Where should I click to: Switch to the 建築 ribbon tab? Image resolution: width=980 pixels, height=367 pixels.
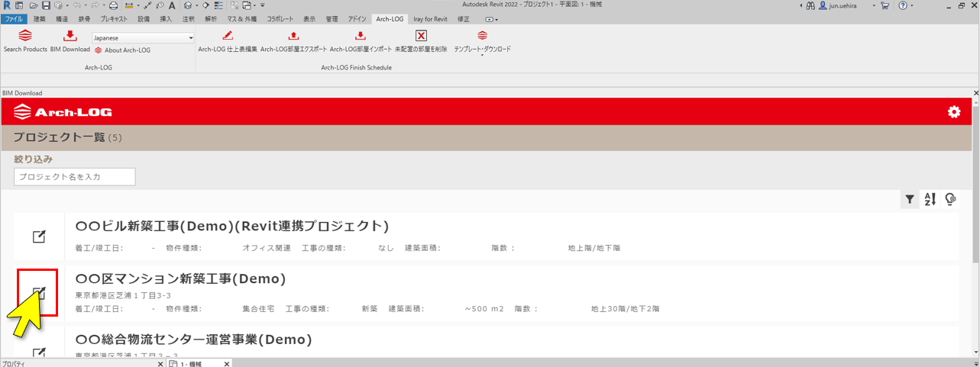(40, 19)
